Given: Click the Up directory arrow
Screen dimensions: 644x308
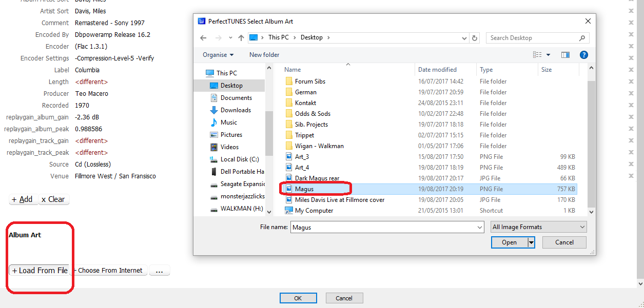Looking at the screenshot, I should (x=241, y=38).
